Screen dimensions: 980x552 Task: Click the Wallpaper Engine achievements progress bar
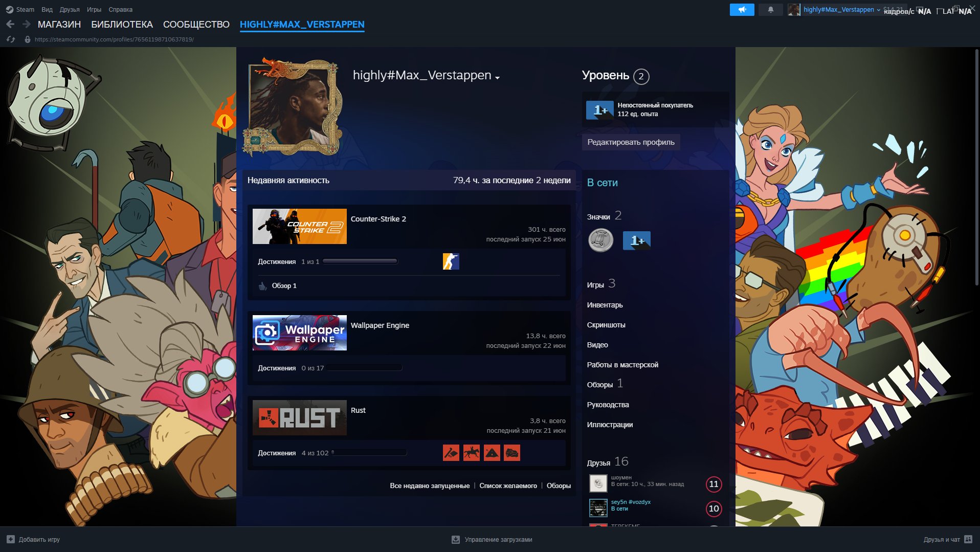[x=364, y=368]
